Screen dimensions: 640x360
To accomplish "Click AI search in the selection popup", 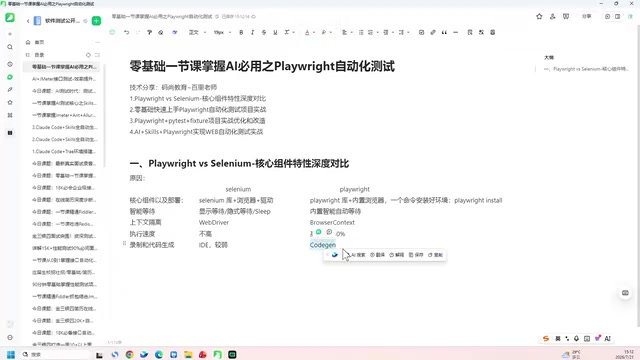I will click(358, 255).
